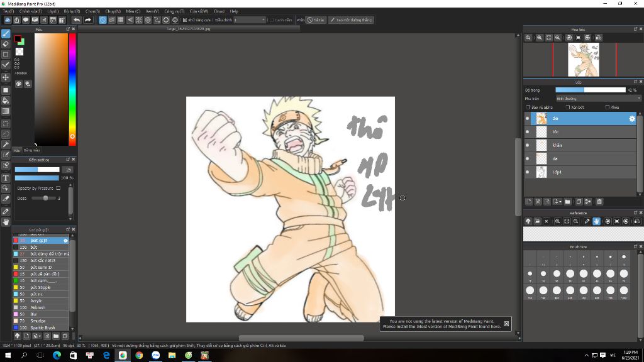Open the gear settings of layer áo
The height and width of the screenshot is (362, 644).
tap(631, 119)
